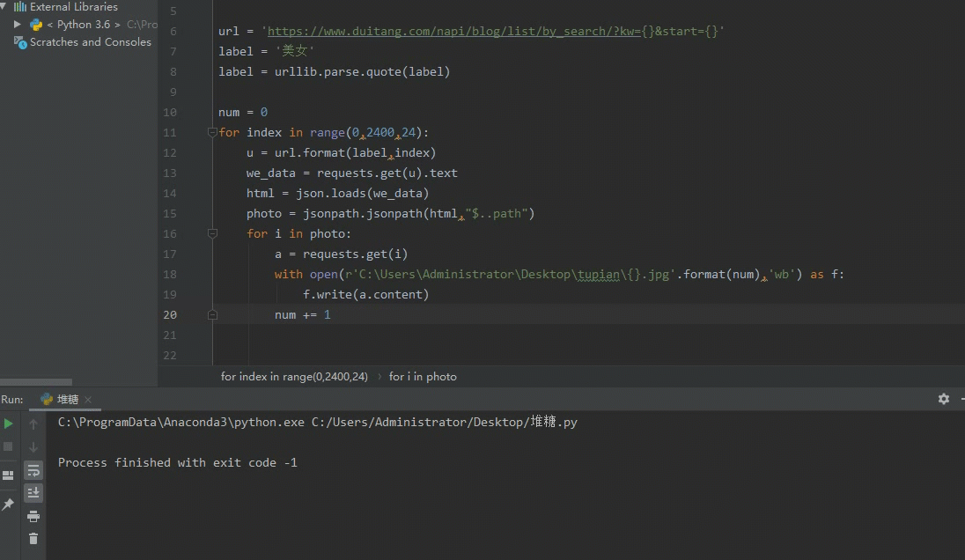The width and height of the screenshot is (965, 560).
Task: Expand the Python 3.6 library node
Action: pyautogui.click(x=18, y=24)
